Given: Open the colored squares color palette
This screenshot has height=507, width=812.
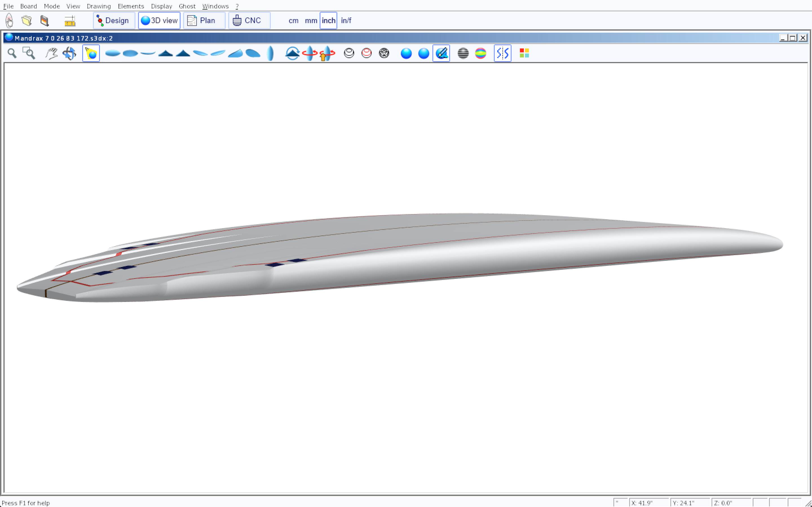Looking at the screenshot, I should [524, 53].
